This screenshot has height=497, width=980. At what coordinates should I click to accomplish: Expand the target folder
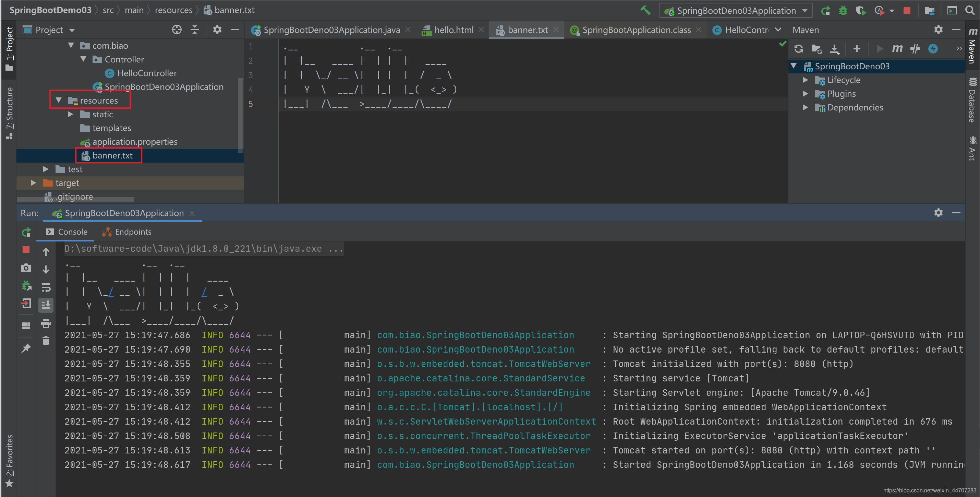34,183
